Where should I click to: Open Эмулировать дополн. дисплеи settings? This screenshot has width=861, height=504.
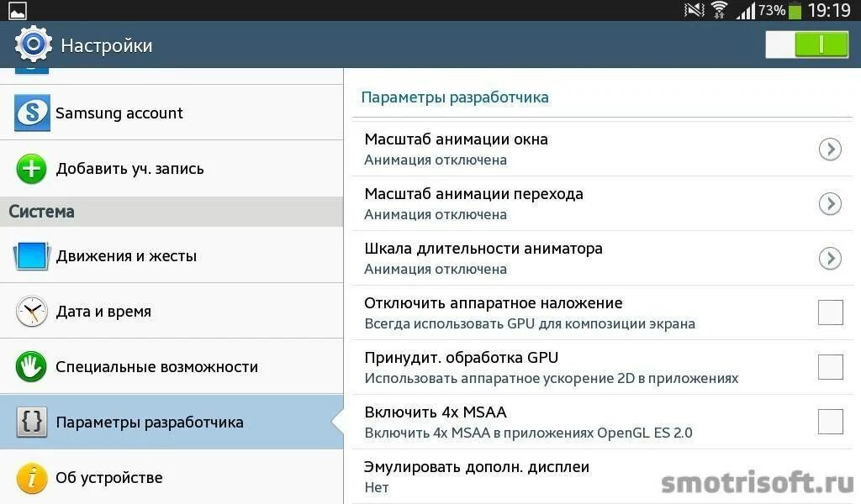(504, 475)
